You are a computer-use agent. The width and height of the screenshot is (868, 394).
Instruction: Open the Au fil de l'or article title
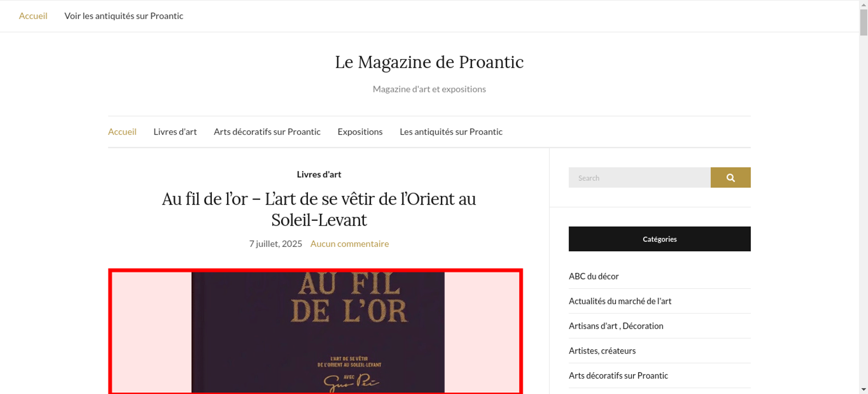319,210
